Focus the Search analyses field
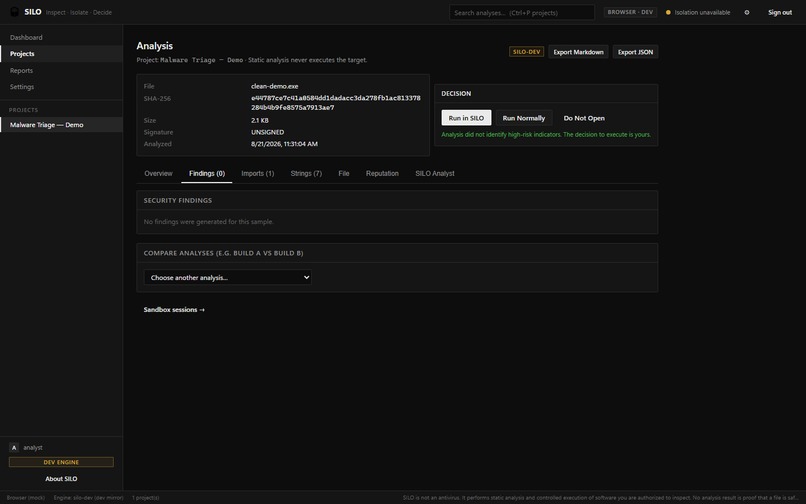 point(522,12)
